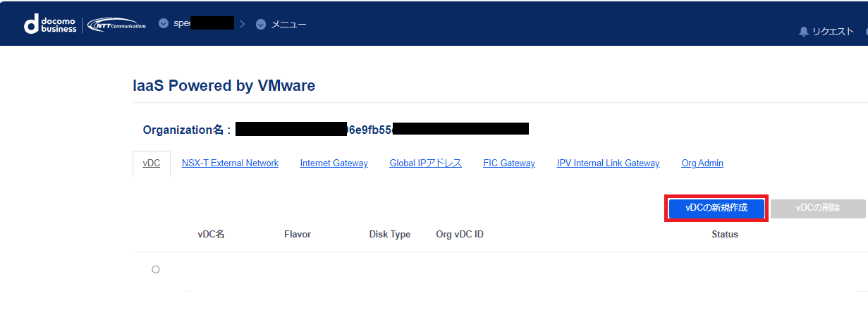This screenshot has width=868, height=322.
Task: Switch to FIC Gateway tab
Action: click(x=509, y=163)
